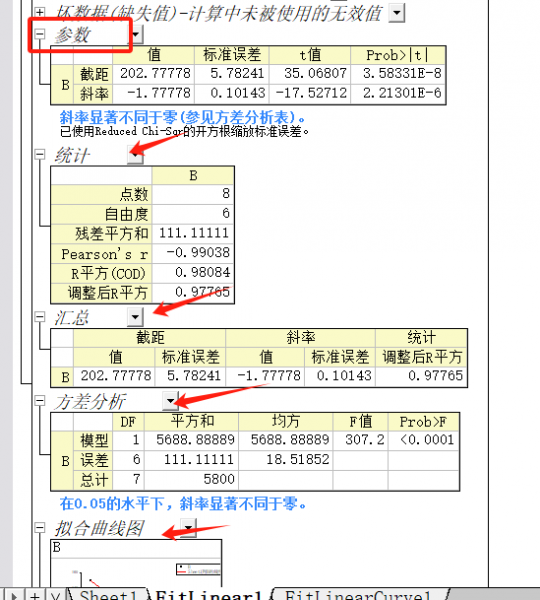Select t value cell -17.52712
The image size is (540, 600).
click(310, 93)
